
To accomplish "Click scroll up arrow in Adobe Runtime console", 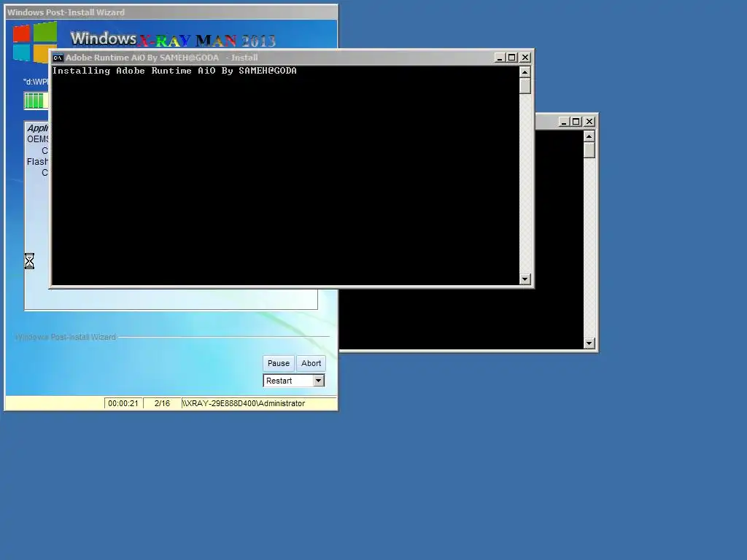I will click(525, 72).
